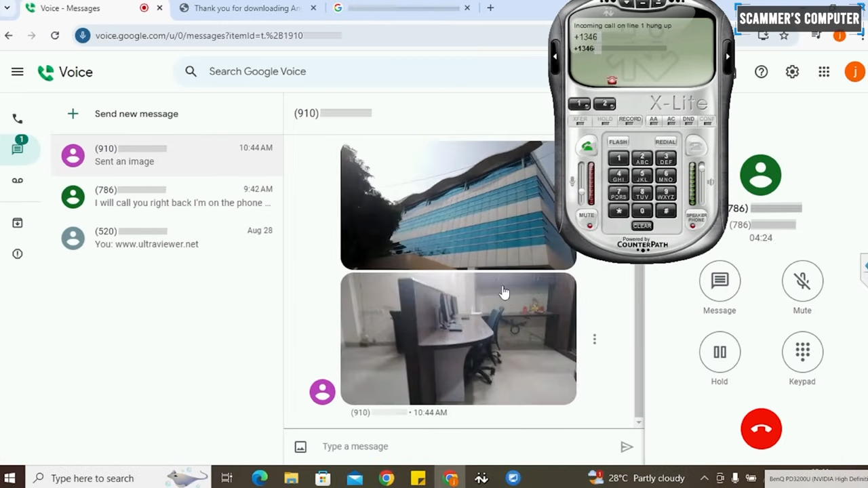Open more options for the office image

tap(595, 339)
